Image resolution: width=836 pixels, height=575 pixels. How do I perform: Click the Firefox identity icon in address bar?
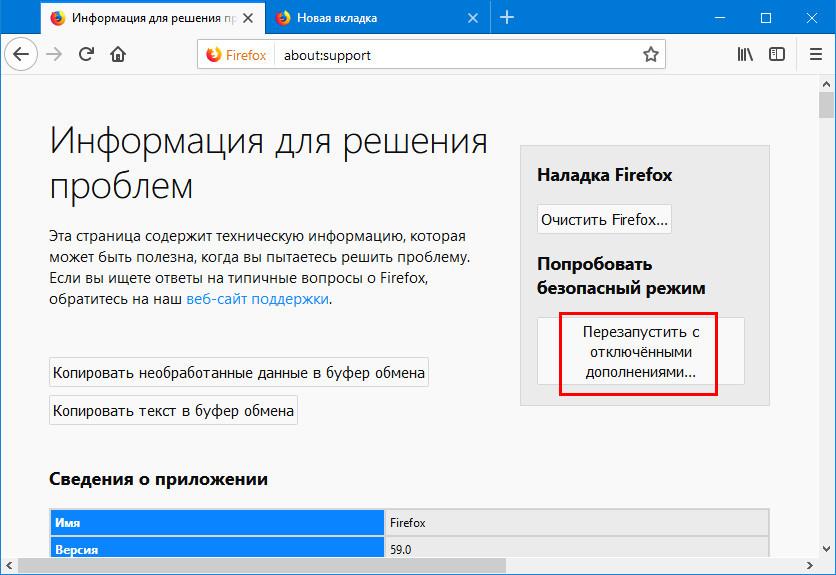[x=236, y=54]
